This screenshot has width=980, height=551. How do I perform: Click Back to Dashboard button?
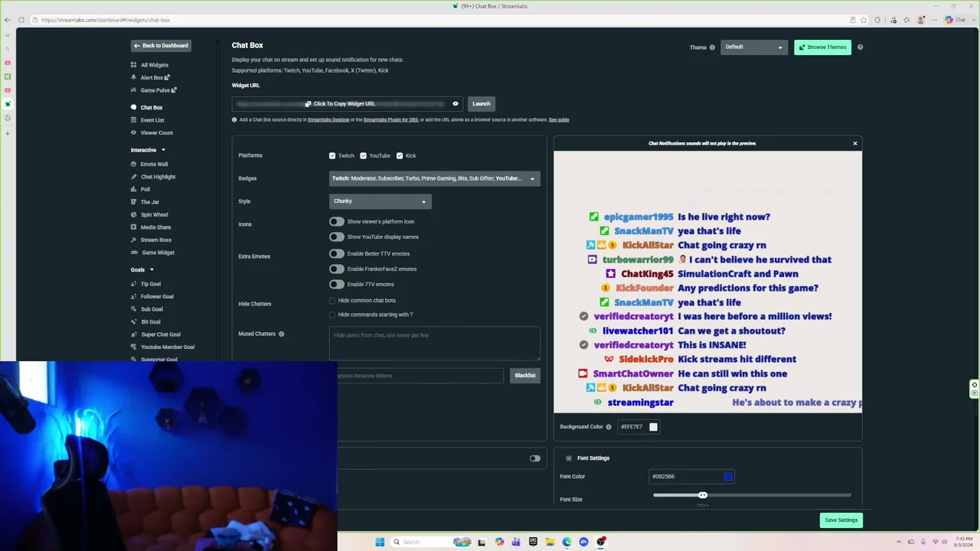(161, 46)
